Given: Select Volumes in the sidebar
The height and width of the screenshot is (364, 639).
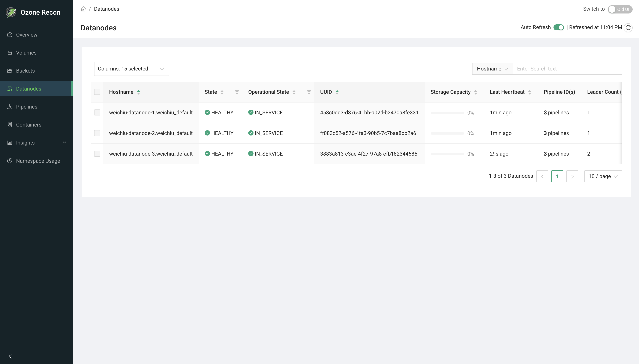Looking at the screenshot, I should [26, 53].
